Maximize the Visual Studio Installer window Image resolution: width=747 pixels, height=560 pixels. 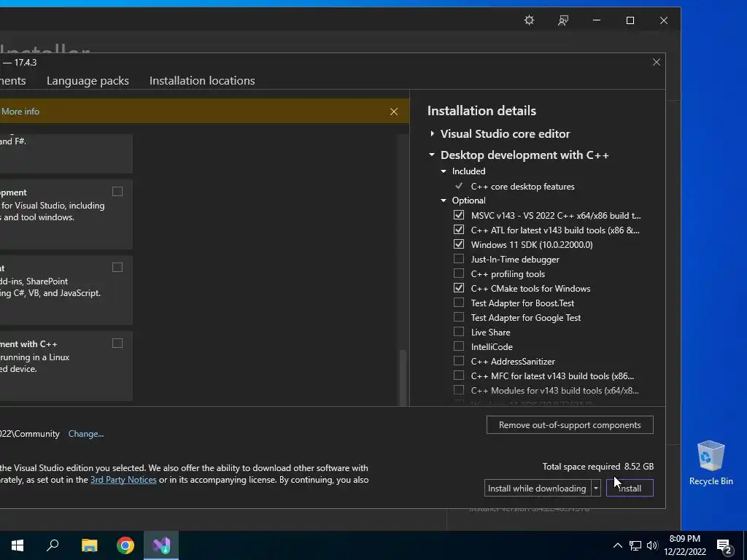coord(630,20)
